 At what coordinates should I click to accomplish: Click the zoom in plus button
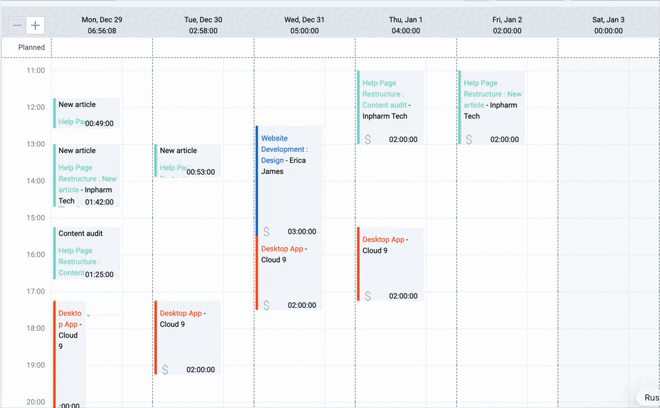pos(35,25)
